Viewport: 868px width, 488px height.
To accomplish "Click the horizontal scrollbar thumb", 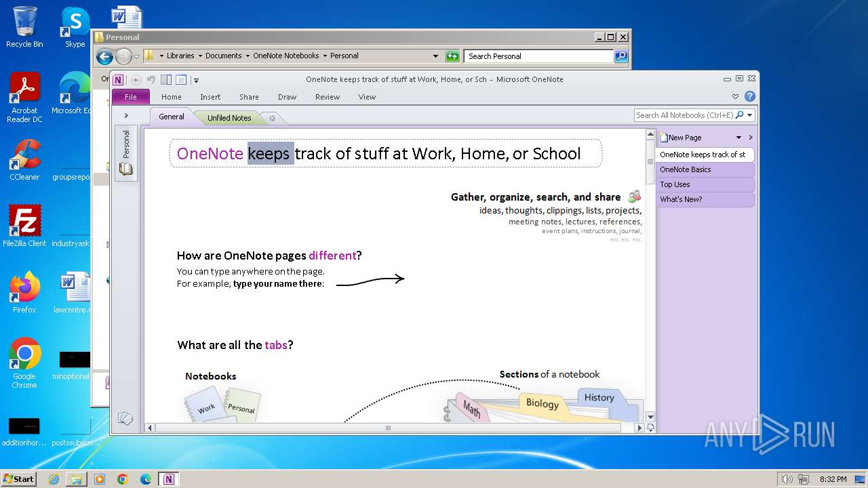I will (389, 428).
